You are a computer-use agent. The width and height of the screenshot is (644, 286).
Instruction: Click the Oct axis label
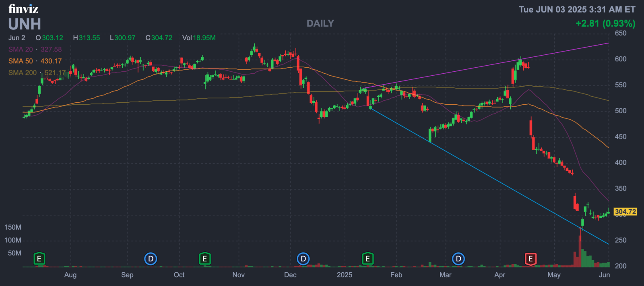tap(179, 275)
